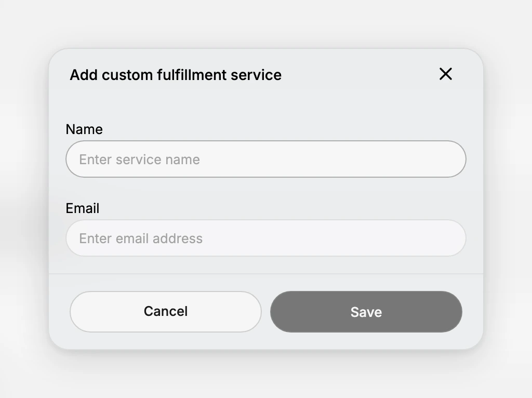Click the dialog title text
Screen dimensions: 532x398
(176, 75)
